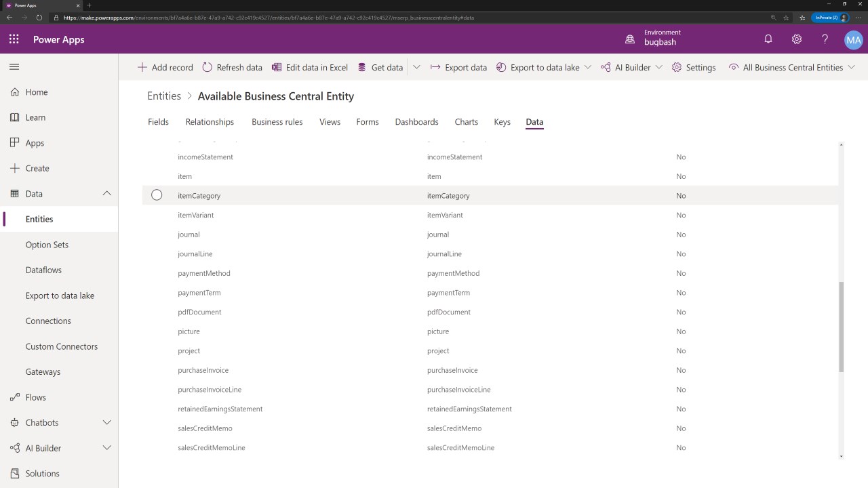Open Settings in the command bar
This screenshot has height=488, width=868.
coord(694,67)
